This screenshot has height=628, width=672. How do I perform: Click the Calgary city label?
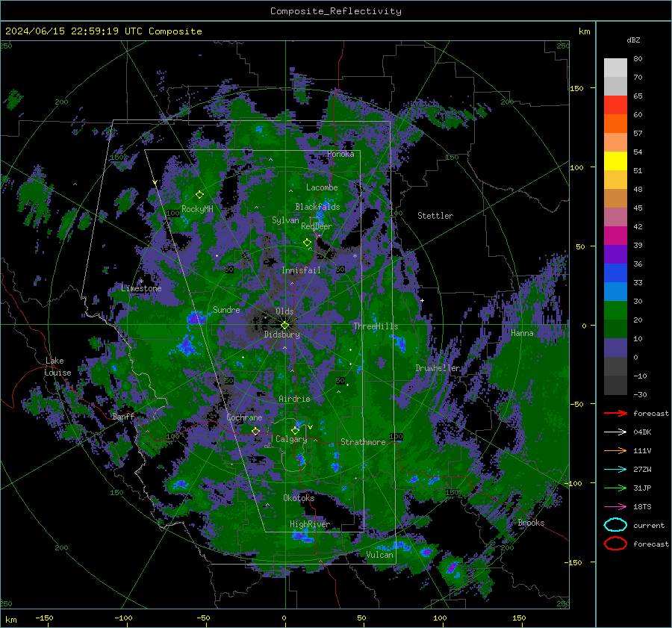coord(291,439)
